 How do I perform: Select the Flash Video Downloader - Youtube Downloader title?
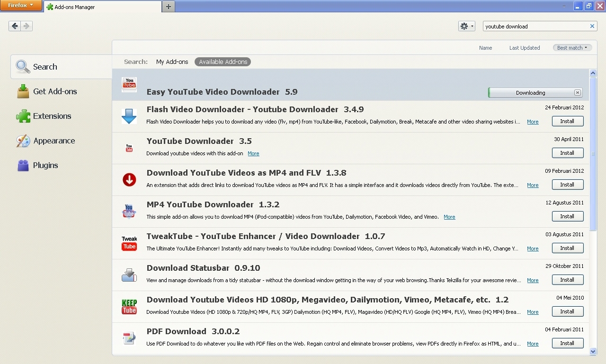point(255,109)
